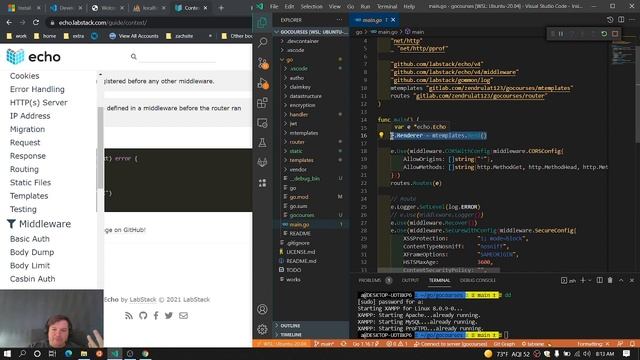The image size is (640, 360).
Task: Open Remote Explorer in activity bar
Action: [x=262, y=123]
